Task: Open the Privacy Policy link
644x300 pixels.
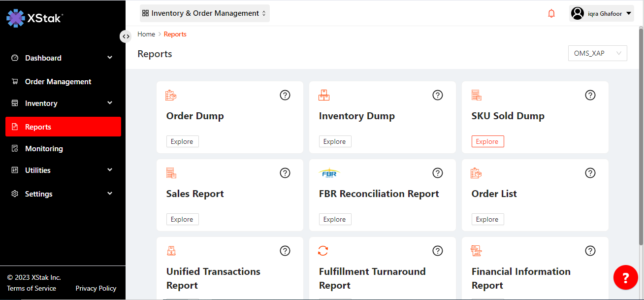Action: pyautogui.click(x=96, y=288)
